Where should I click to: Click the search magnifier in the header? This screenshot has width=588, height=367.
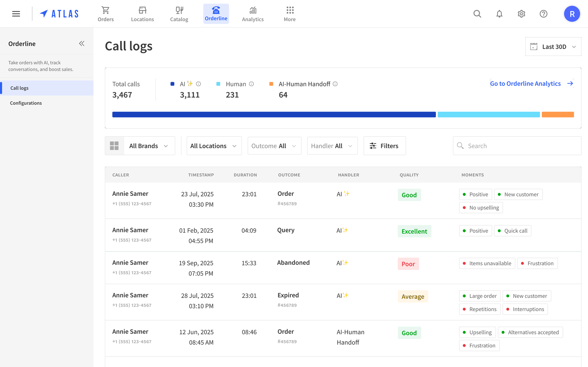(477, 14)
